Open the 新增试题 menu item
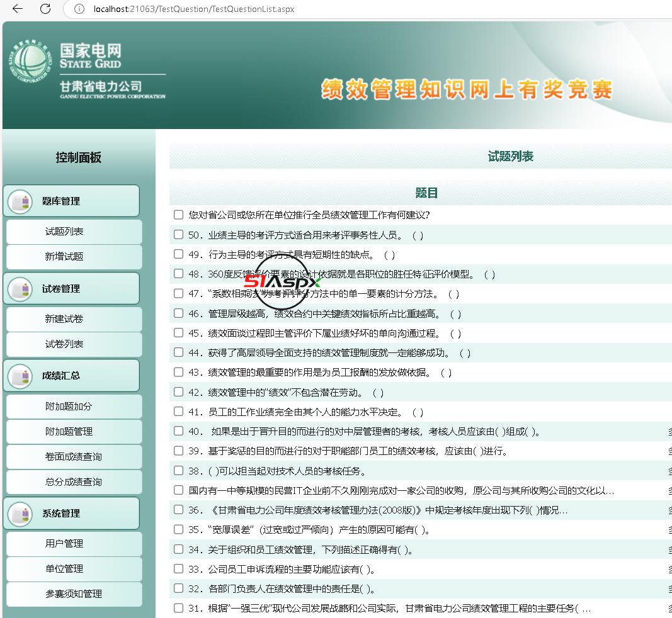The width and height of the screenshot is (672, 618). (x=74, y=257)
